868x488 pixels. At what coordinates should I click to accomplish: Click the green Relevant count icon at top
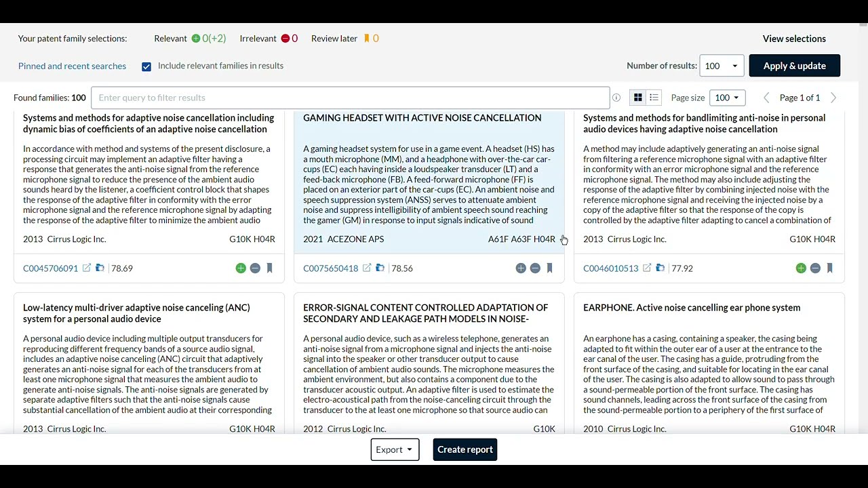click(196, 39)
